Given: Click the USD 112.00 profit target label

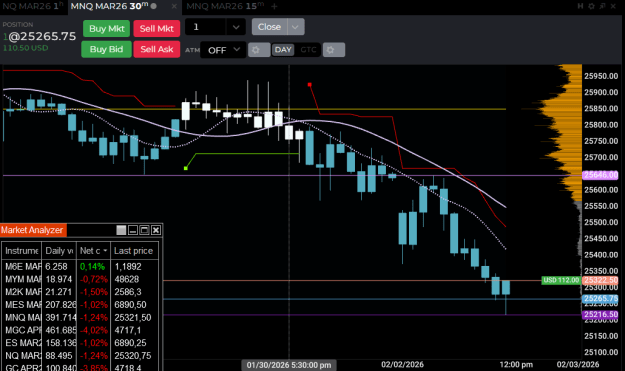Looking at the screenshot, I should point(561,280).
